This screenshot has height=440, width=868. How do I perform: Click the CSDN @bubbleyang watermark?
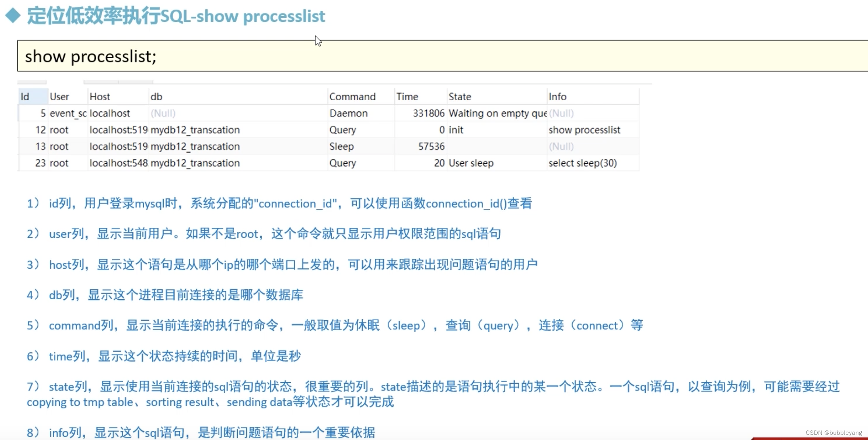point(834,433)
